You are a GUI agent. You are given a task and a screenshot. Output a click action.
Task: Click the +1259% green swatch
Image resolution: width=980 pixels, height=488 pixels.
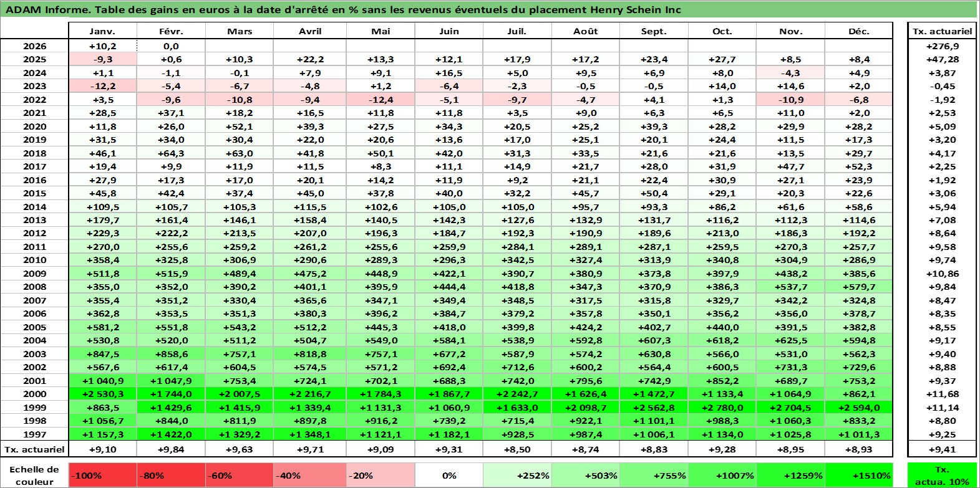(790, 475)
